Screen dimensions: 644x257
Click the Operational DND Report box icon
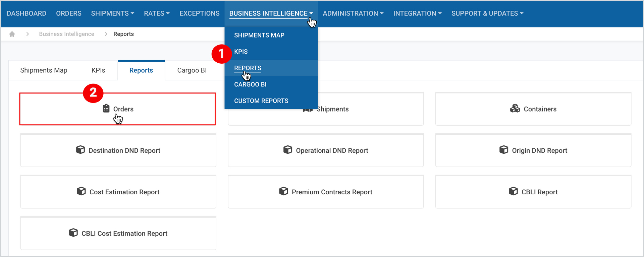click(288, 150)
